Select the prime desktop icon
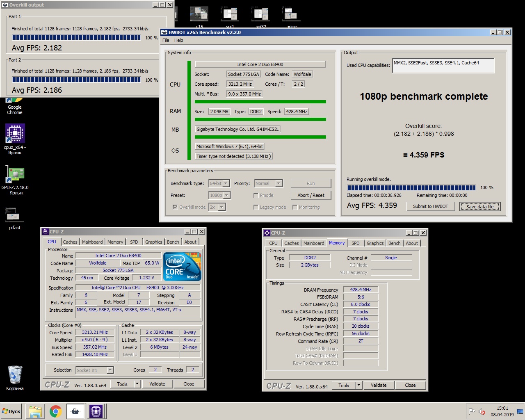The image size is (525, 420). 292,17
